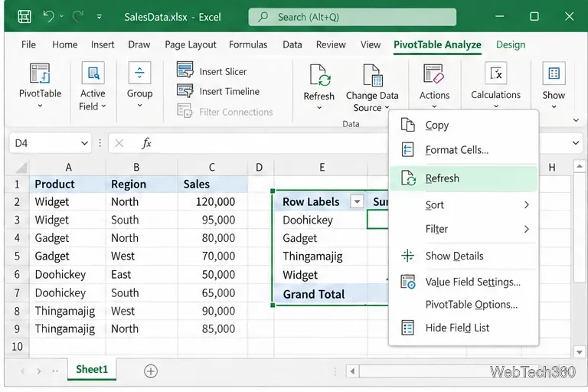
Task: Select Refresh in the context menu
Action: click(464, 178)
